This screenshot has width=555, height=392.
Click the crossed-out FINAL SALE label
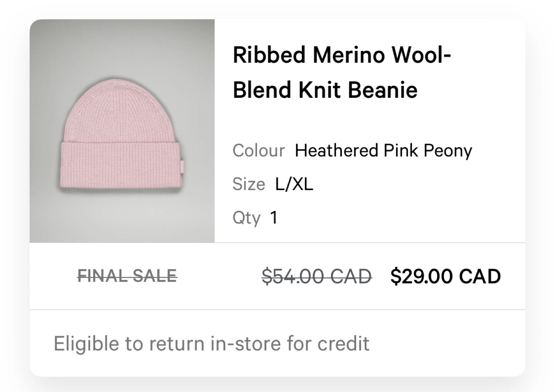tap(127, 276)
